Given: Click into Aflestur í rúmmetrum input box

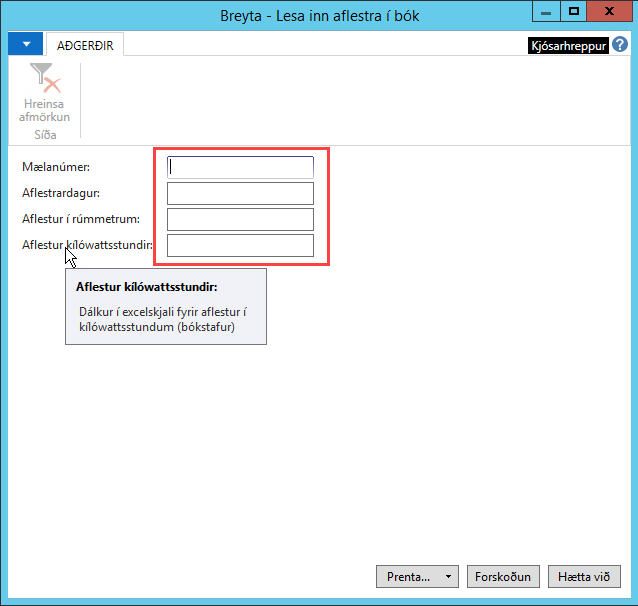Looking at the screenshot, I should (240, 219).
